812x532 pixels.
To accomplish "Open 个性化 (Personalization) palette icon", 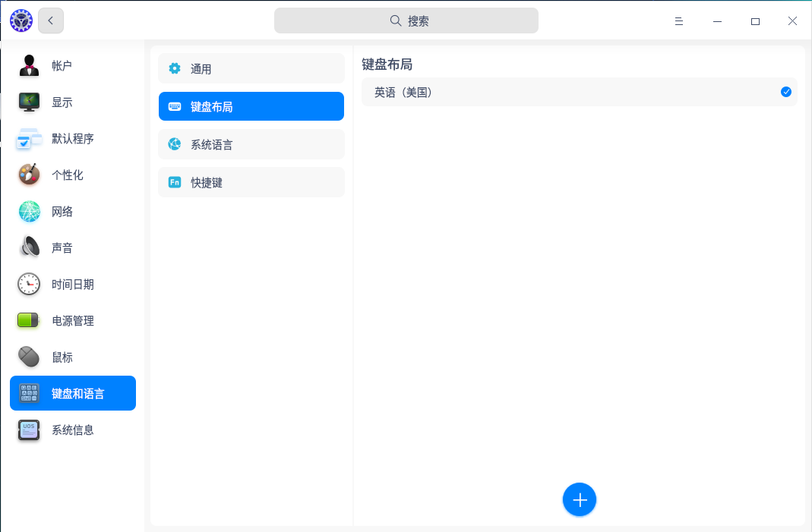I will 29,175.
